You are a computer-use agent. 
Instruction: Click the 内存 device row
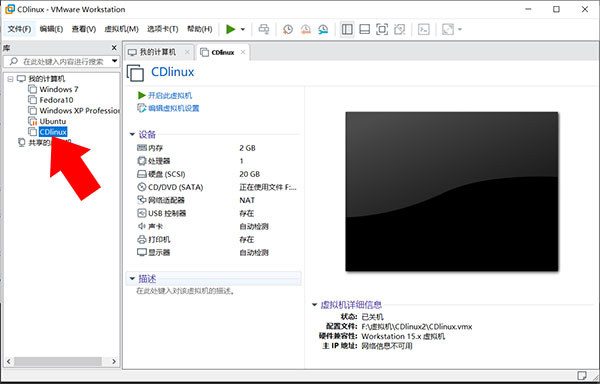pyautogui.click(x=217, y=148)
